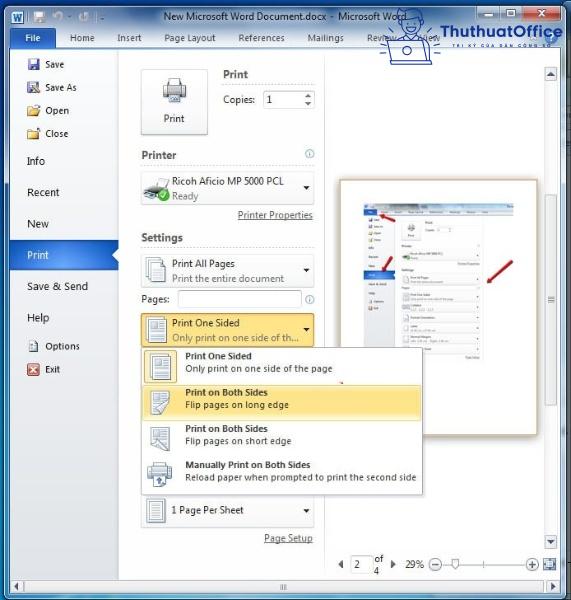Image resolution: width=571 pixels, height=600 pixels.
Task: Click preview scrollbar up arrow
Action: coord(550,74)
